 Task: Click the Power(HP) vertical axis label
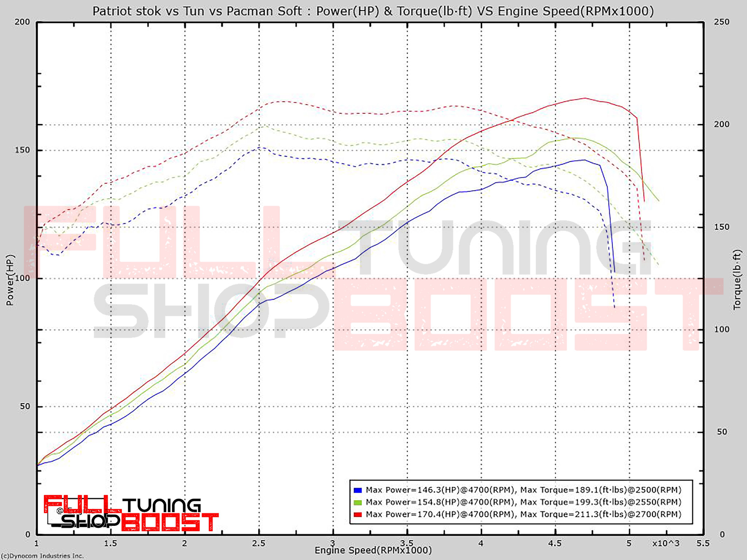10,280
